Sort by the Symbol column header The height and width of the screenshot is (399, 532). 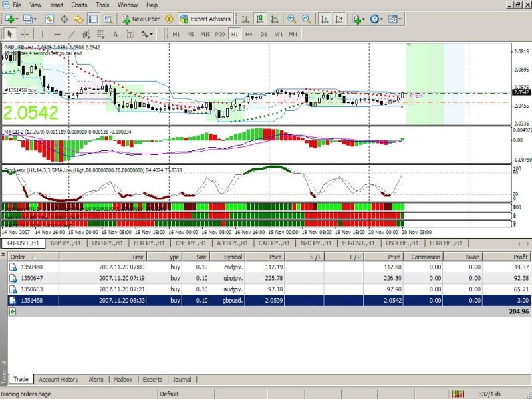[x=227, y=257]
